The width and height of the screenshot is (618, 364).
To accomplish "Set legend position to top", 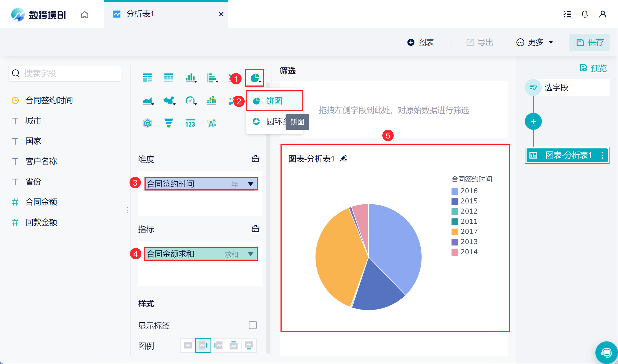I will coord(234,345).
